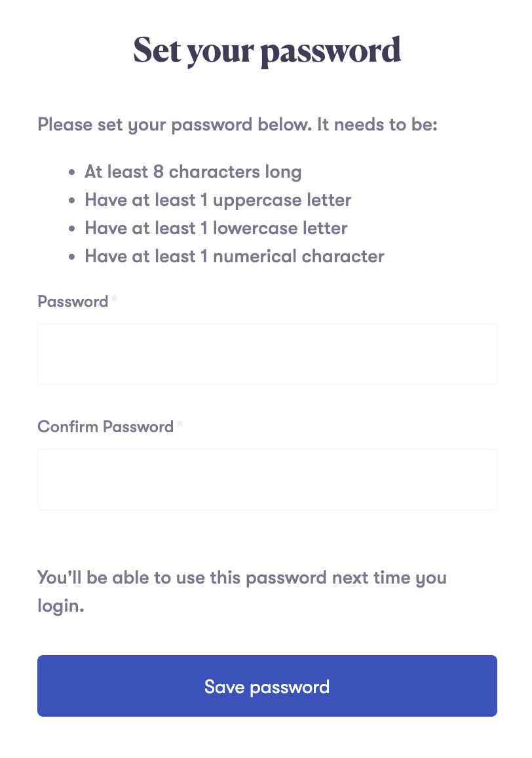This screenshot has height=758, width=532.
Task: Click the Set your password heading
Action: (267, 50)
